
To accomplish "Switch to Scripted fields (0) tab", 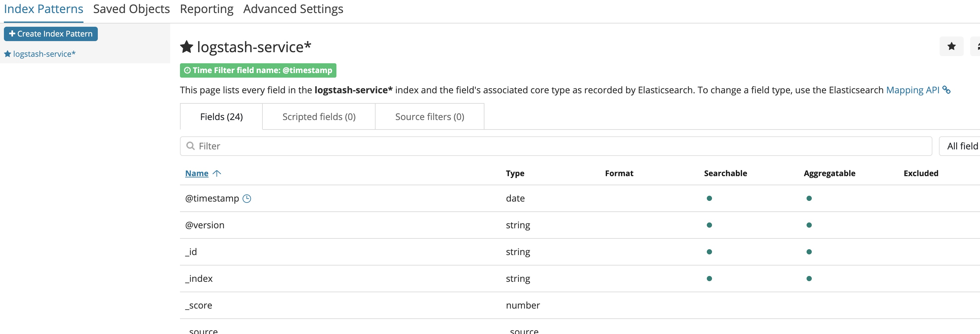I will (319, 117).
